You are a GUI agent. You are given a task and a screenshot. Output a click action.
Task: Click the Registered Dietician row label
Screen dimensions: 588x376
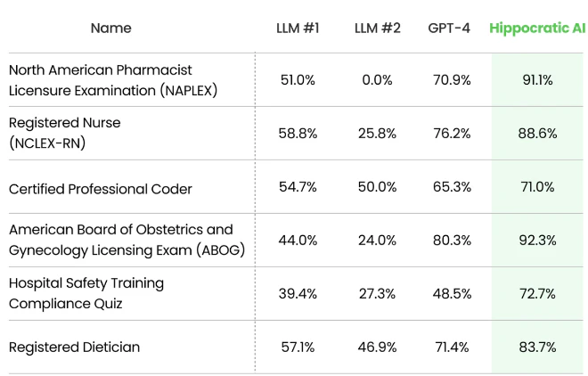click(x=74, y=347)
